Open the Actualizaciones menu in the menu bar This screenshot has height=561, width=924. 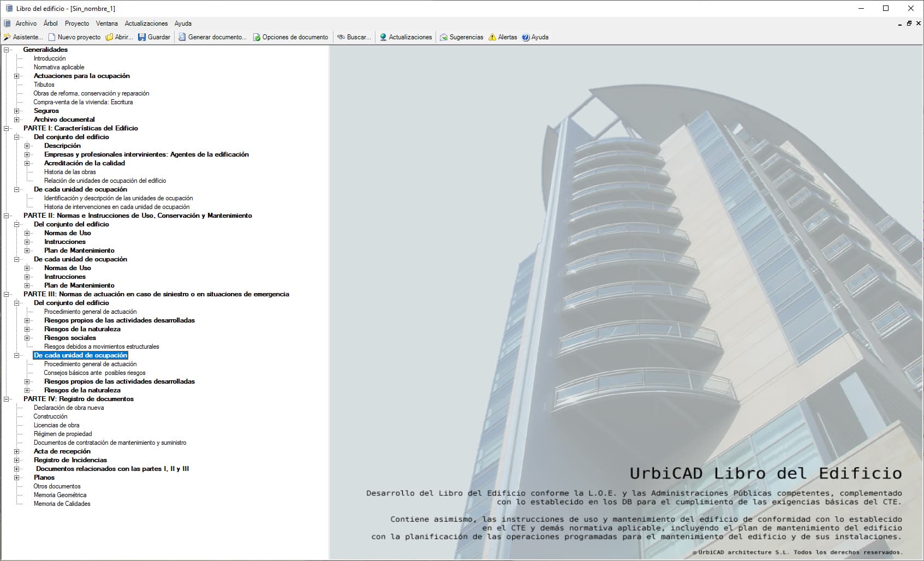pyautogui.click(x=146, y=23)
